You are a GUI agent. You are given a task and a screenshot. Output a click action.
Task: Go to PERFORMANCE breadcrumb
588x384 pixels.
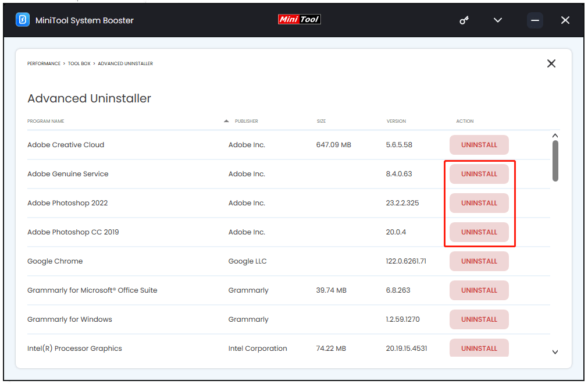[x=44, y=63]
